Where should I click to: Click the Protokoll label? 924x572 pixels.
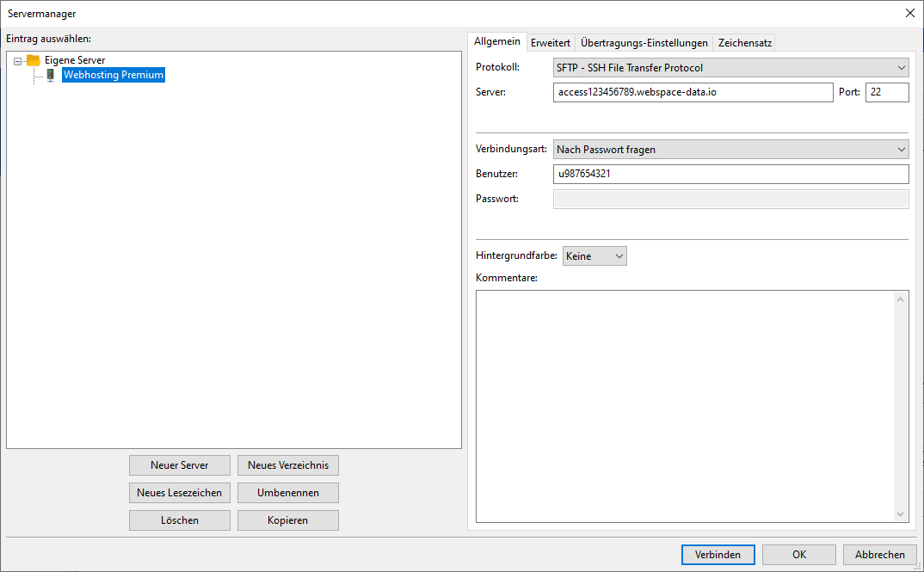click(x=497, y=67)
